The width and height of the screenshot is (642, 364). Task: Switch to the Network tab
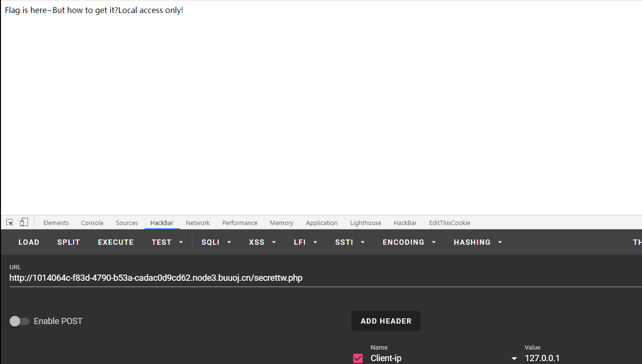click(x=198, y=223)
